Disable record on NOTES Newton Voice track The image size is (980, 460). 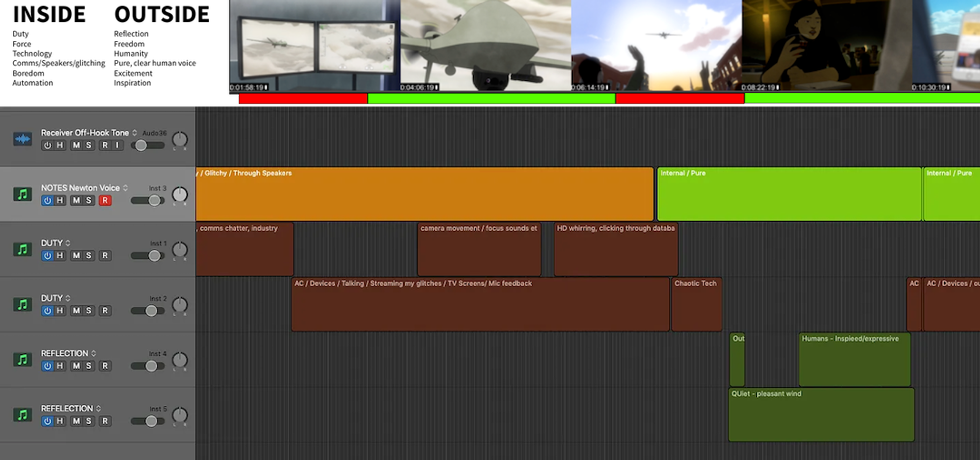click(x=105, y=201)
